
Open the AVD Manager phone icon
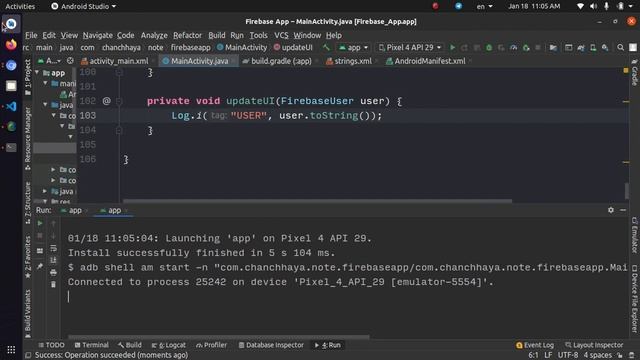(x=593, y=48)
